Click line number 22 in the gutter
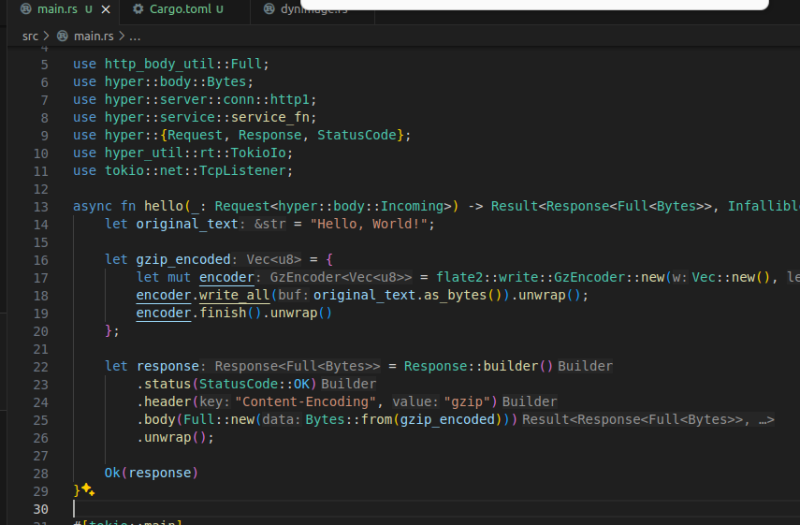This screenshot has height=525, width=800. coord(41,367)
